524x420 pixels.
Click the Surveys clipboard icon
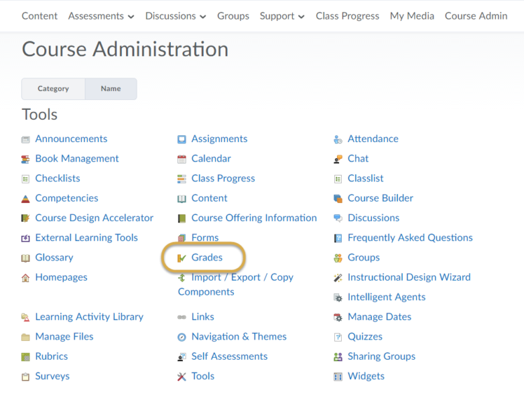25,377
